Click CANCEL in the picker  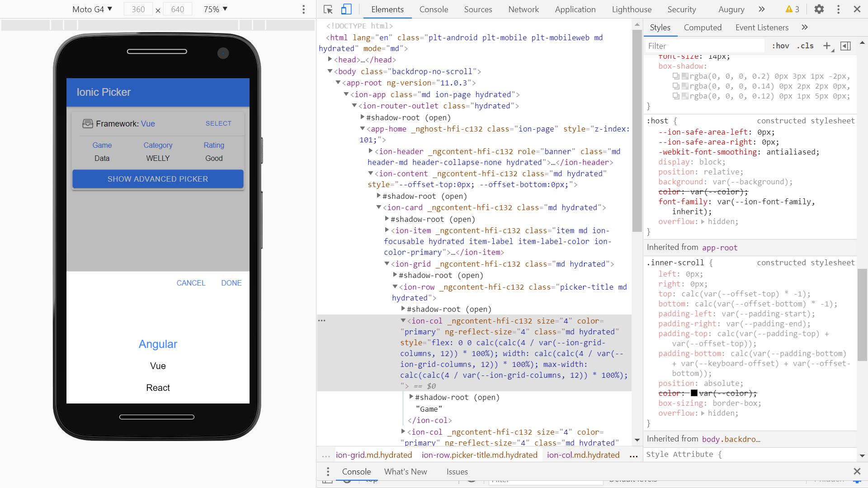click(191, 283)
